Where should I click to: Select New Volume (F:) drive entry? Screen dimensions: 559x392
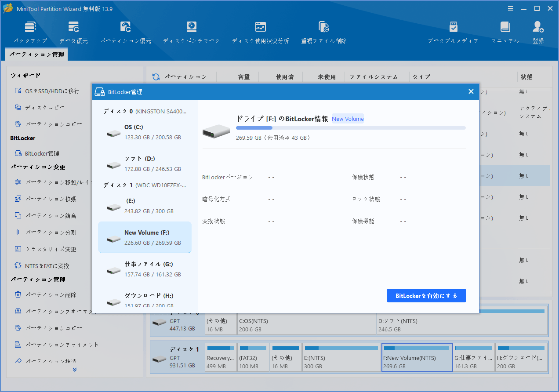pos(145,237)
